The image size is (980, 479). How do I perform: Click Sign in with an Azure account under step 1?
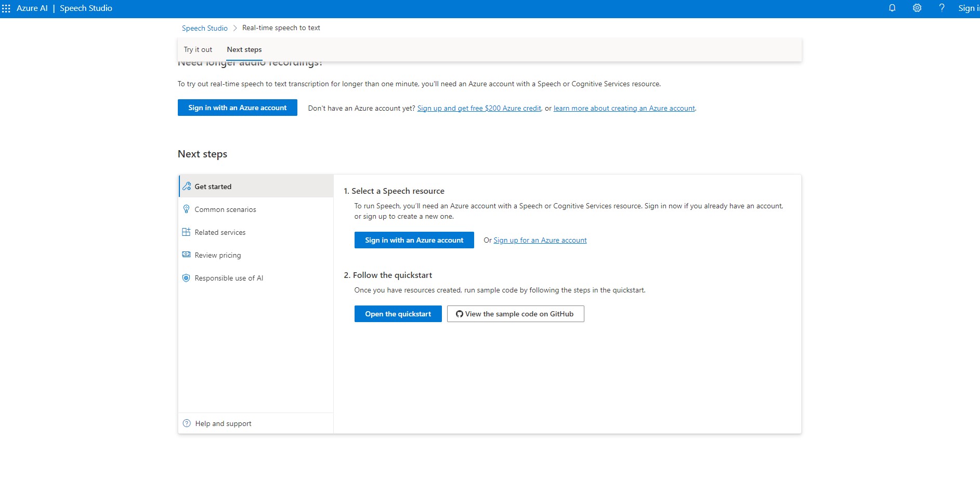414,240
